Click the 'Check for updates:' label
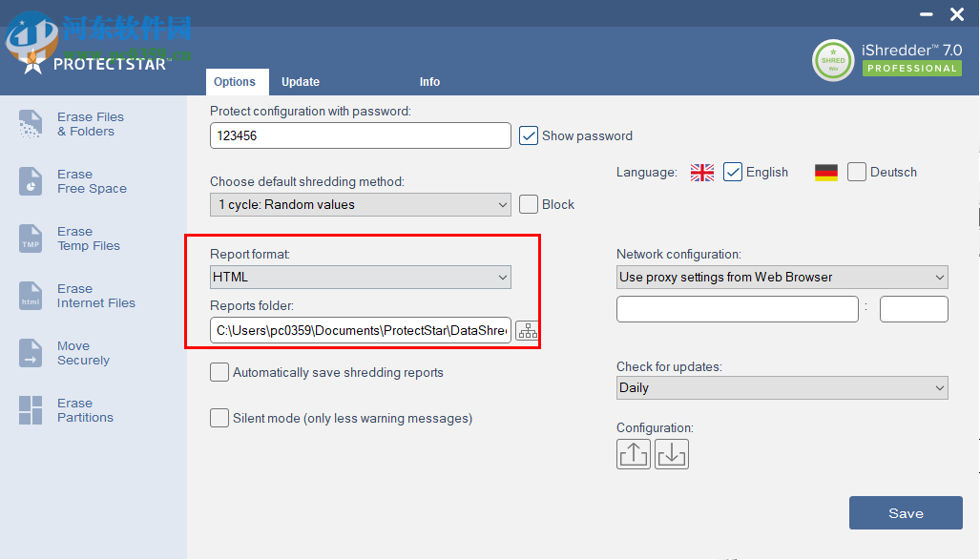Screen dimensions: 980x560 click(669, 367)
